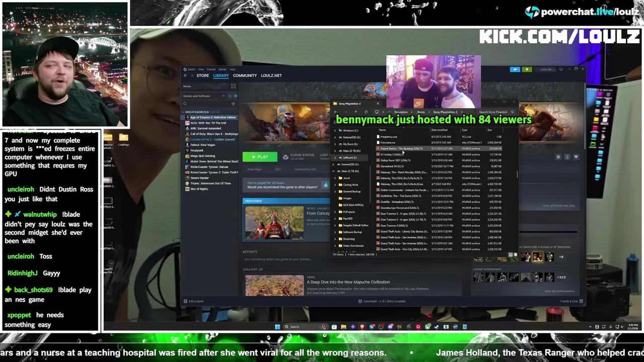Expand Coding Work folder in tree
Viewport: 644px width, 362px height.
tap(335, 185)
